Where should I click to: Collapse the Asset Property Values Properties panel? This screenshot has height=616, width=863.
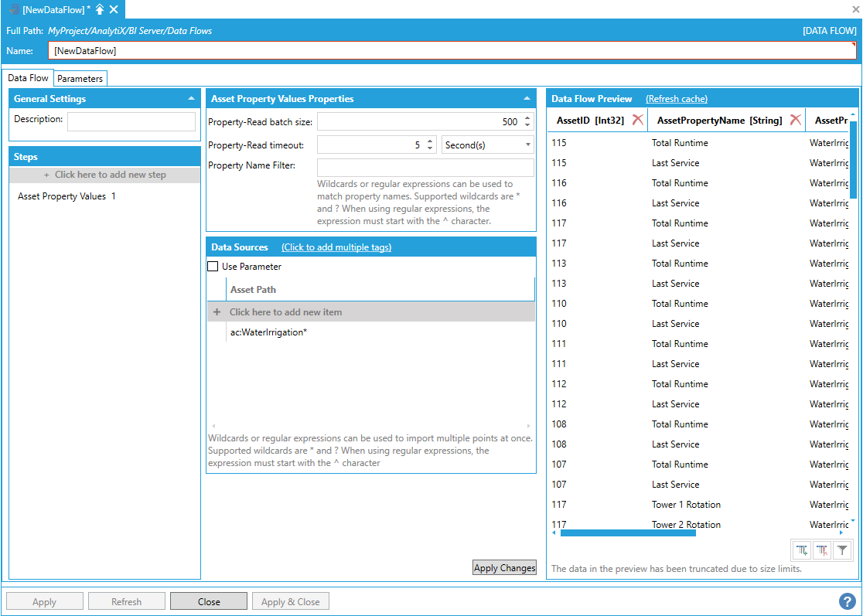point(527,99)
